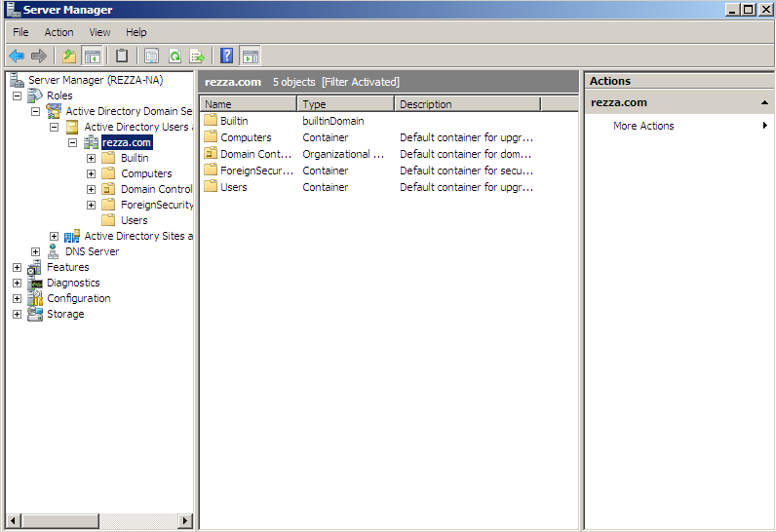Click 'Organizational ...' type cell

click(343, 154)
